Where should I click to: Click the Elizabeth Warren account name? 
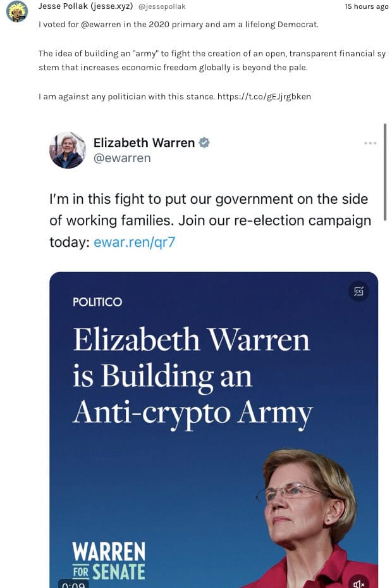click(144, 143)
